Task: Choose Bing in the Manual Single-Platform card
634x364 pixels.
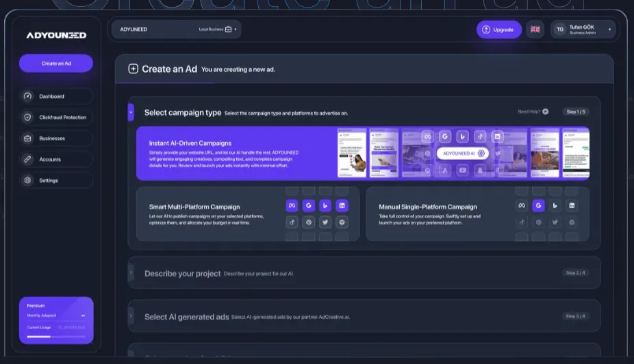Action: click(x=555, y=206)
